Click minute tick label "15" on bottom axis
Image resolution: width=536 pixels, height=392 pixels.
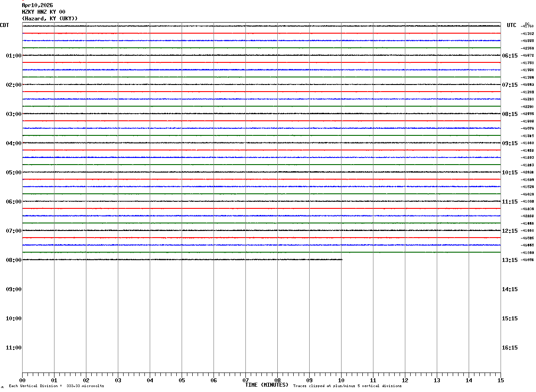click(x=501, y=380)
